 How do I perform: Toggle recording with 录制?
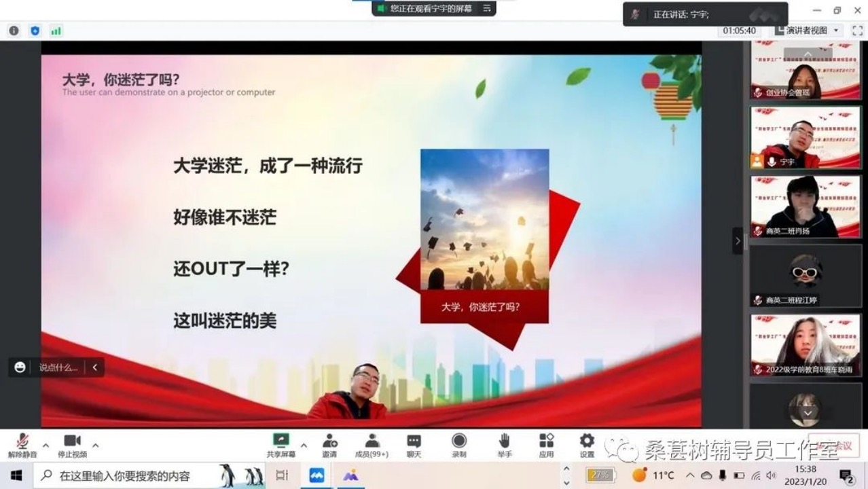click(x=459, y=445)
